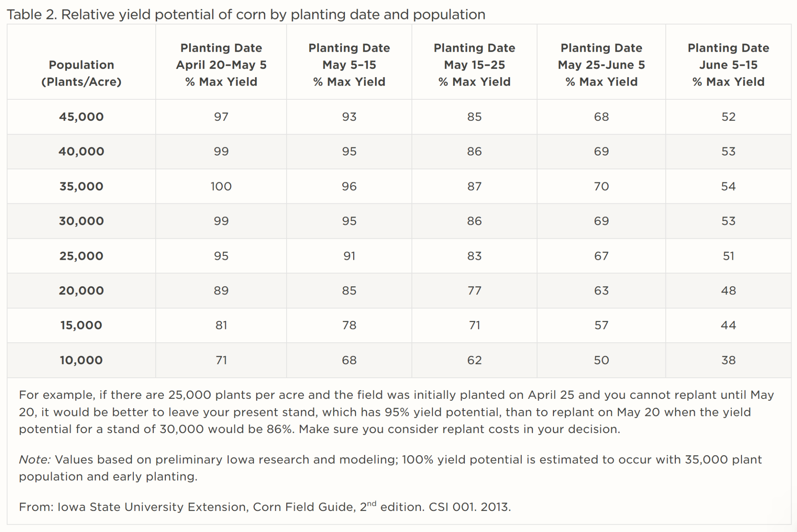The image size is (797, 532).
Task: Select the 97 yield cell in first row
Action: 221,117
